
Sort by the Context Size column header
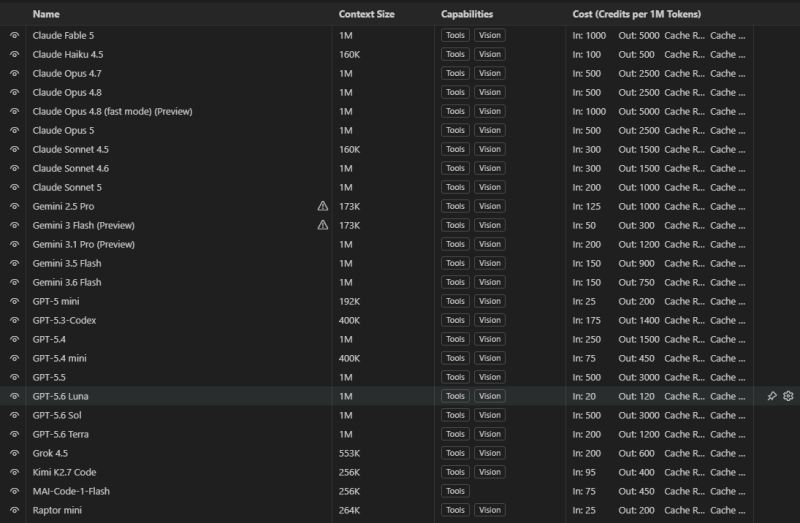[366, 14]
